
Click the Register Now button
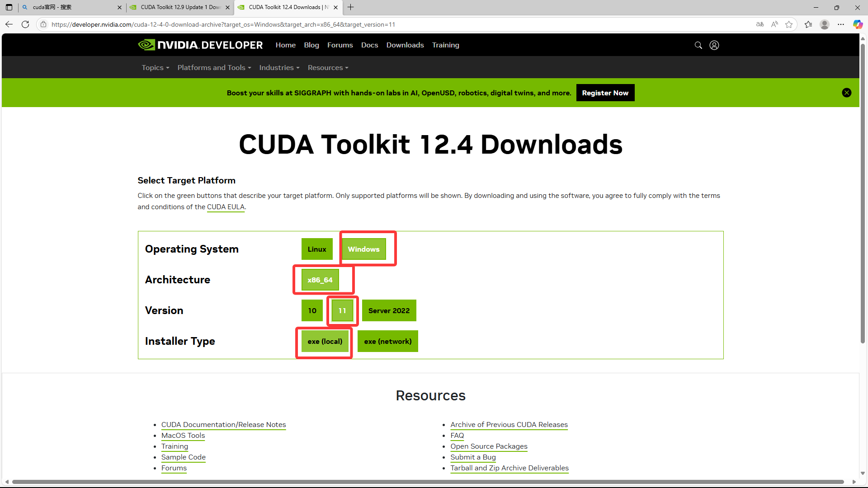(x=605, y=93)
